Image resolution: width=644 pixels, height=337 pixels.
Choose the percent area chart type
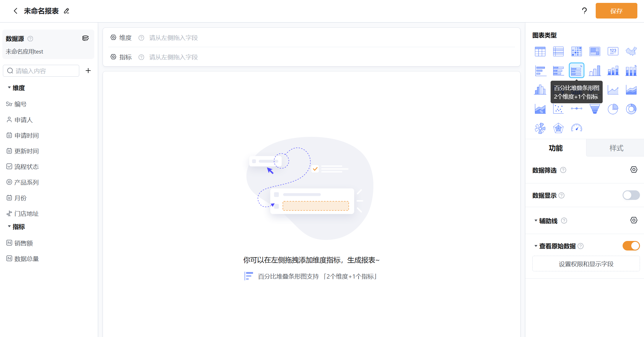click(540, 109)
